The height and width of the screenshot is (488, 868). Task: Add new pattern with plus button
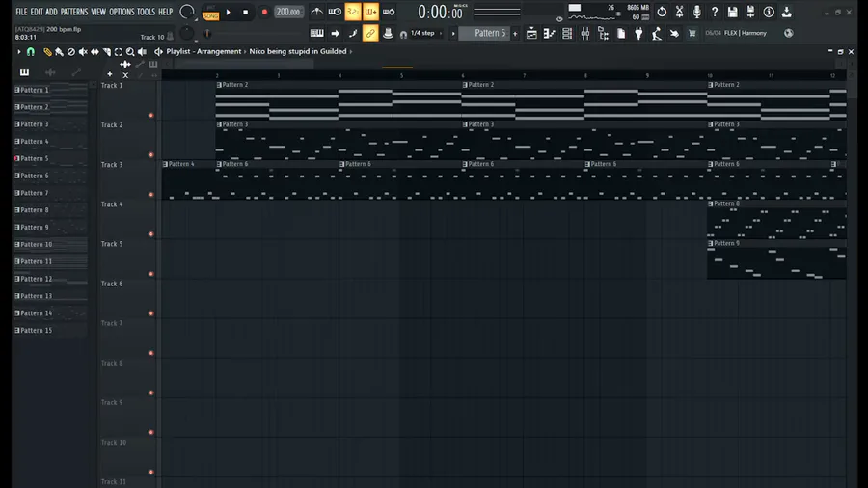[515, 33]
